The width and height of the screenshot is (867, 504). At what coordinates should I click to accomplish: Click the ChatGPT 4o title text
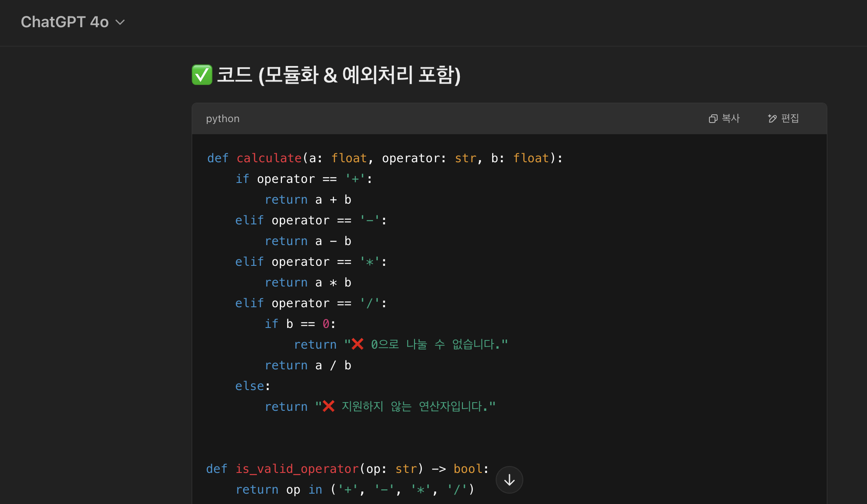point(65,22)
